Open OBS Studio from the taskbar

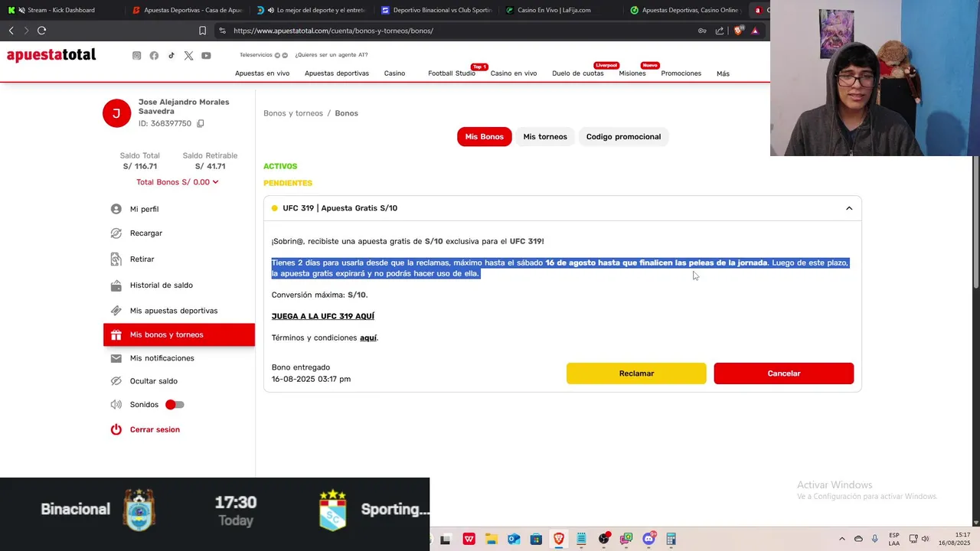[x=604, y=539]
